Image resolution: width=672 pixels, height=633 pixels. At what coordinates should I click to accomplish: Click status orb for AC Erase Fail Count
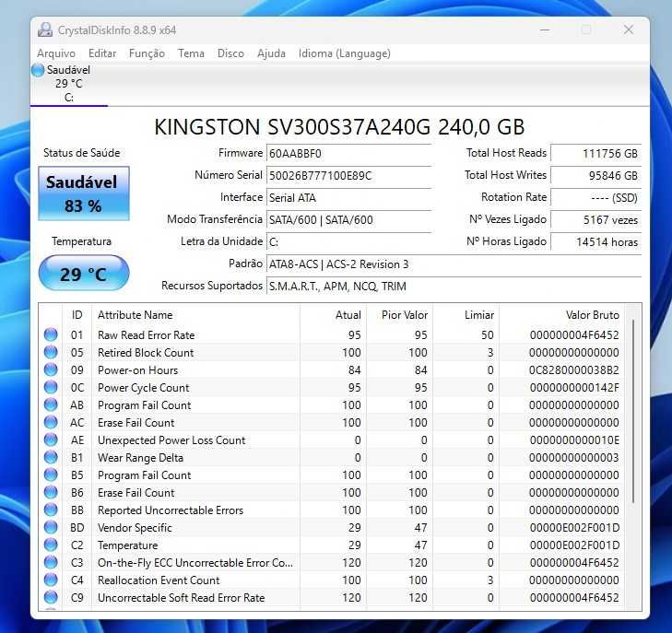[x=51, y=422]
